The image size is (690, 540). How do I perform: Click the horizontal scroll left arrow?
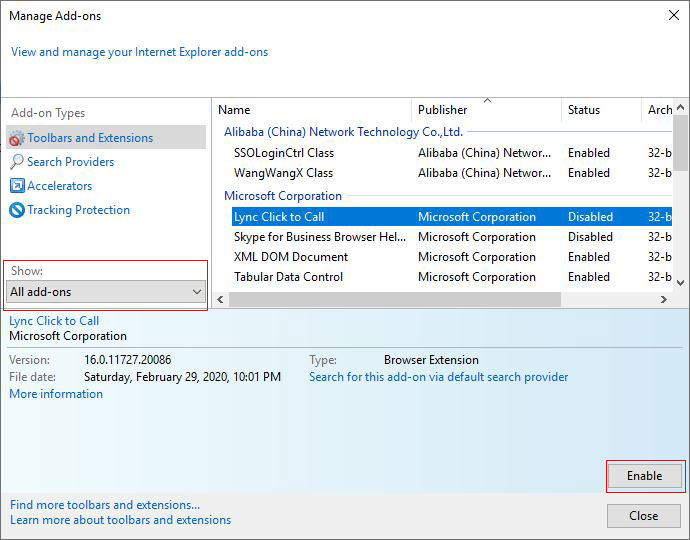[220, 300]
